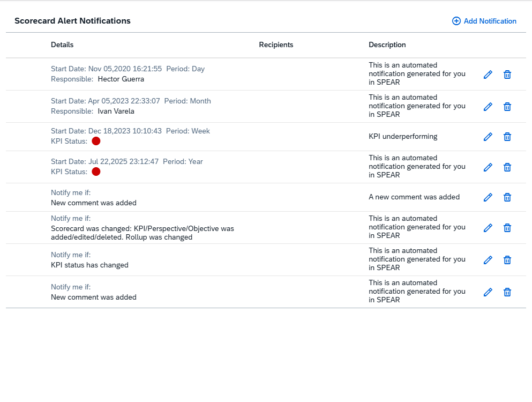The image size is (532, 402).
Task: Open Add Notification
Action: pos(489,21)
